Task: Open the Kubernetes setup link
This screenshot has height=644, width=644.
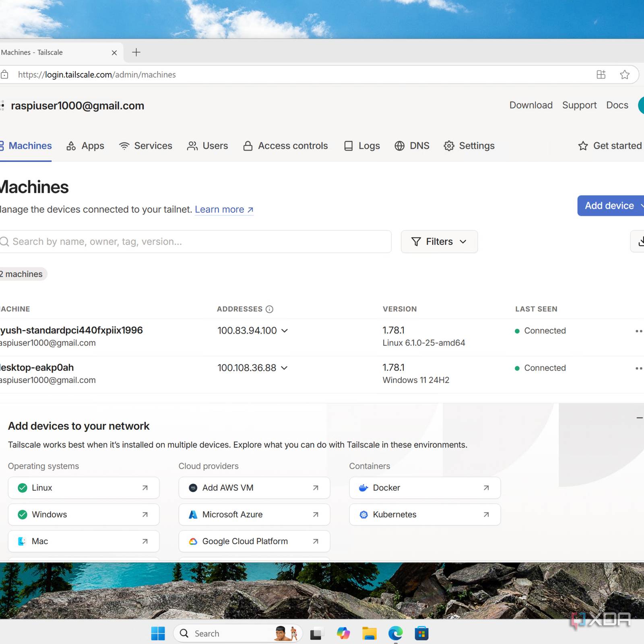Action: [x=425, y=514]
